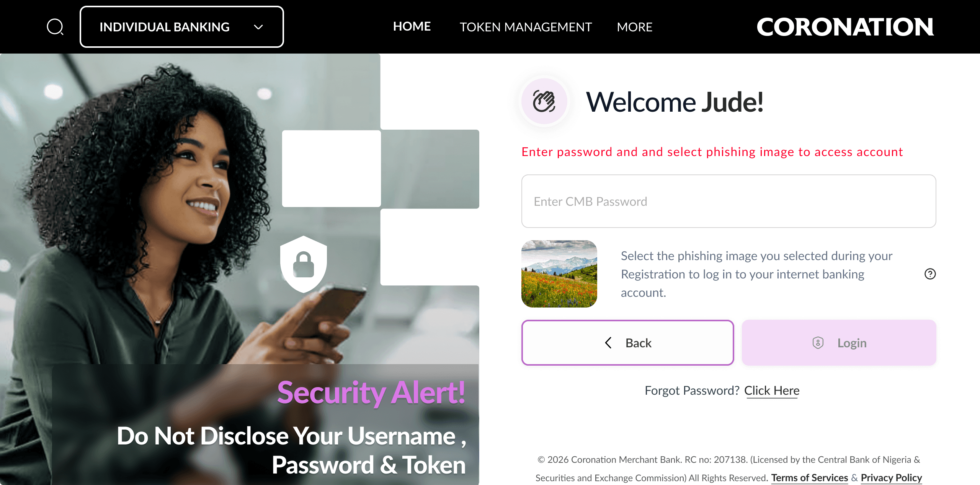Open Token Management in navigation
The width and height of the screenshot is (980, 485).
click(x=526, y=27)
